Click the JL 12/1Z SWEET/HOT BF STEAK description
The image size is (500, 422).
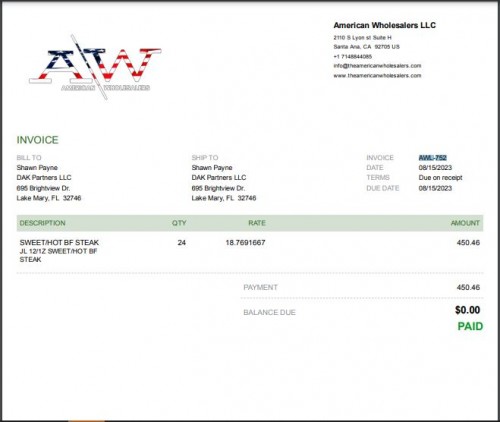pos(58,255)
